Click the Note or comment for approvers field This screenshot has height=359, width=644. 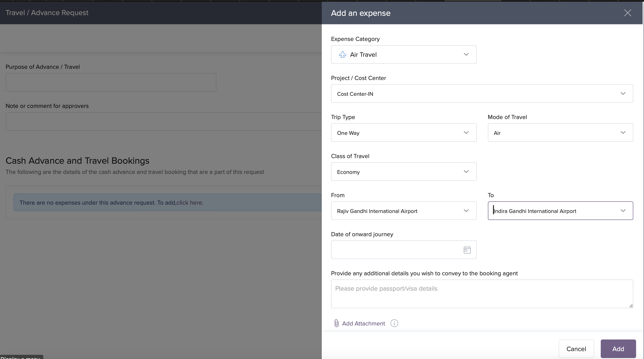tap(164, 121)
